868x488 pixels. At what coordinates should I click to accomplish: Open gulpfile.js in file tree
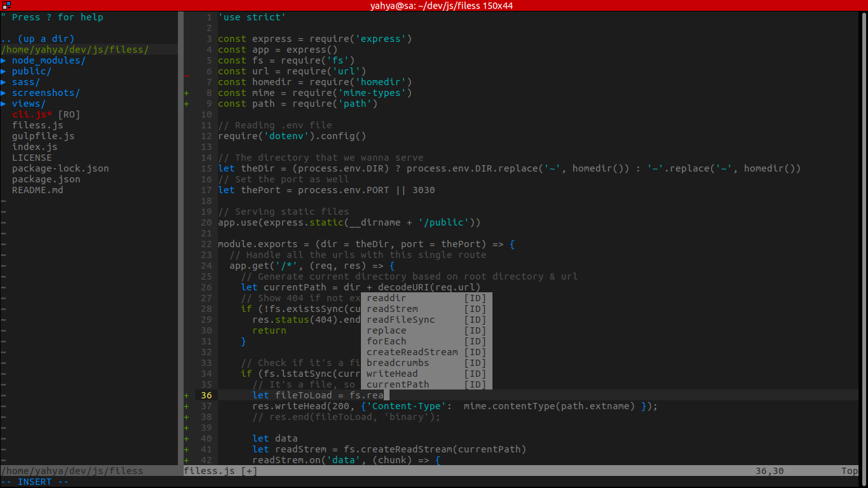click(x=43, y=136)
